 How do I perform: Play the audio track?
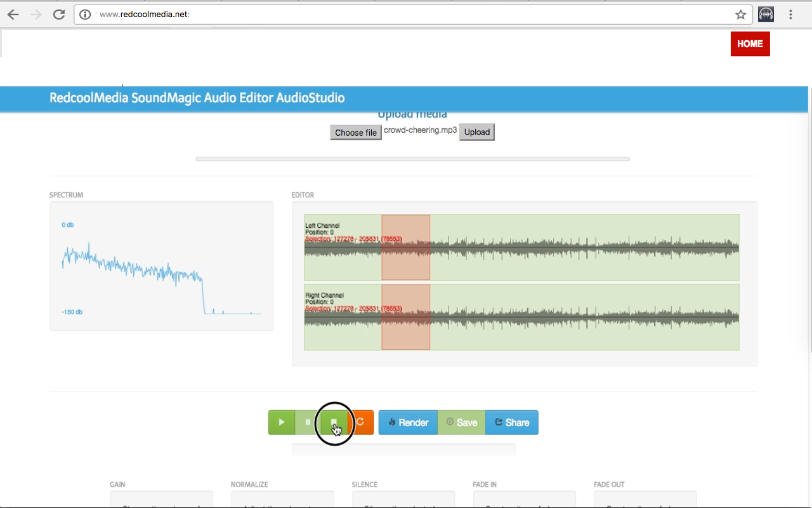click(281, 422)
